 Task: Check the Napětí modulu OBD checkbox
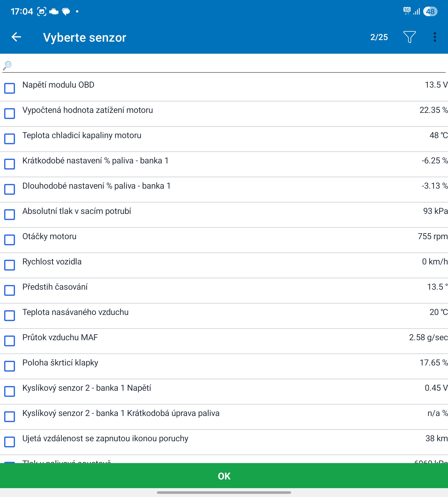tap(10, 88)
